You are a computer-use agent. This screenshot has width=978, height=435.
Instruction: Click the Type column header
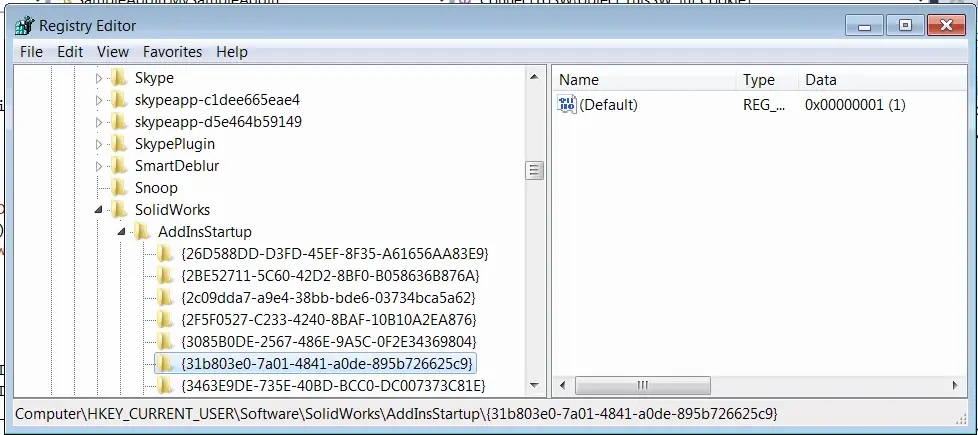point(767,80)
